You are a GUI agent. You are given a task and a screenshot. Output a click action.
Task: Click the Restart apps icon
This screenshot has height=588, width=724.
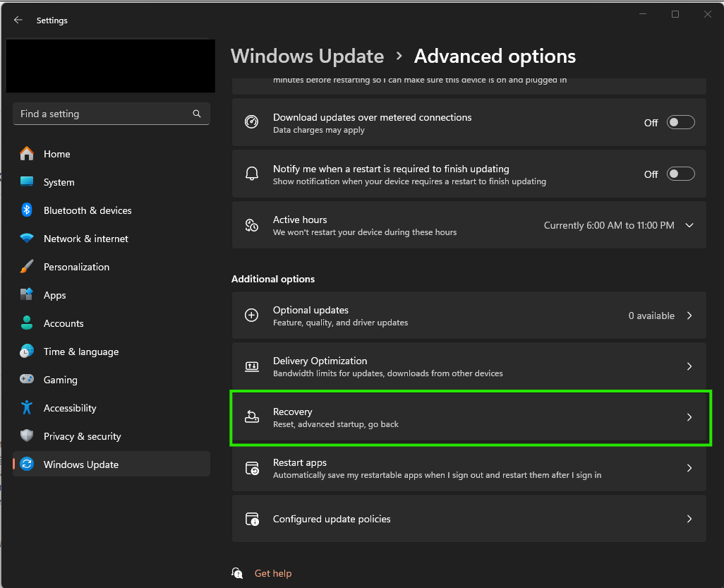click(252, 469)
